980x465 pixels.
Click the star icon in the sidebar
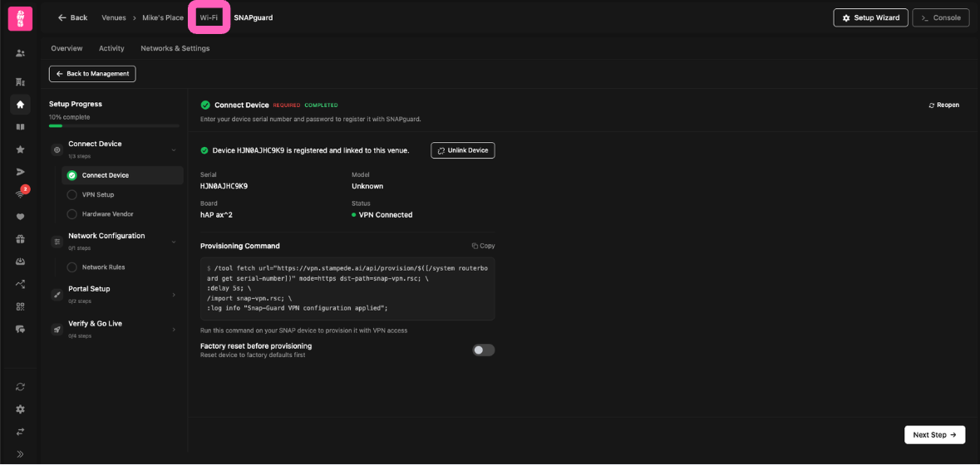pyautogui.click(x=20, y=149)
